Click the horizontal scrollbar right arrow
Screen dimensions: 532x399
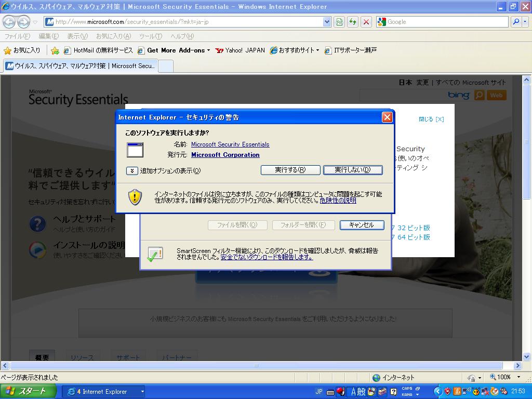517,365
